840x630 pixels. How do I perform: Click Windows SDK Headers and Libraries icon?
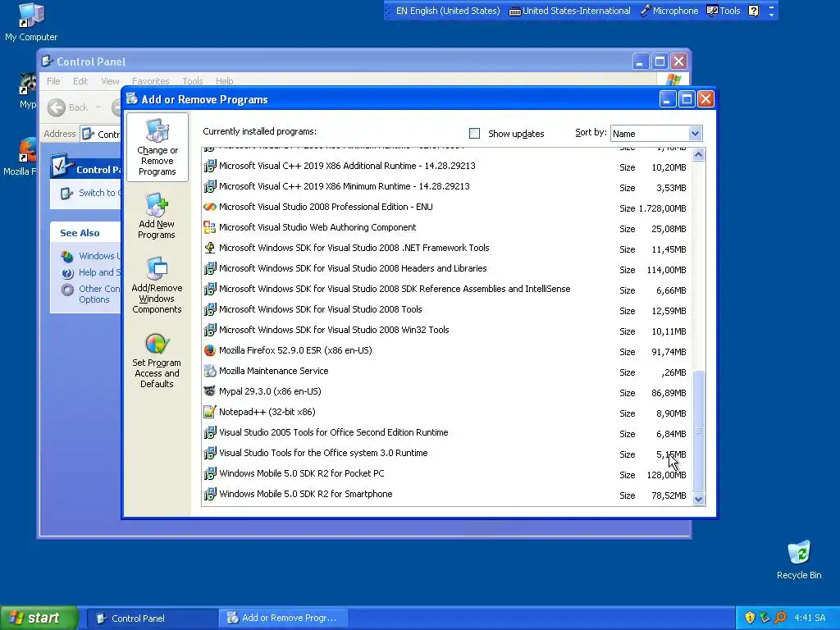(x=210, y=268)
